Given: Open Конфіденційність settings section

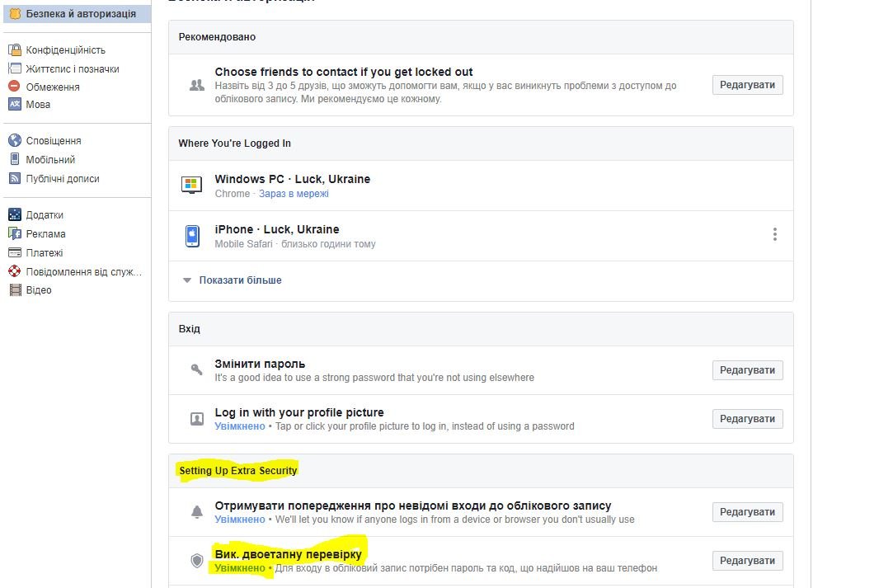Looking at the screenshot, I should tap(65, 50).
